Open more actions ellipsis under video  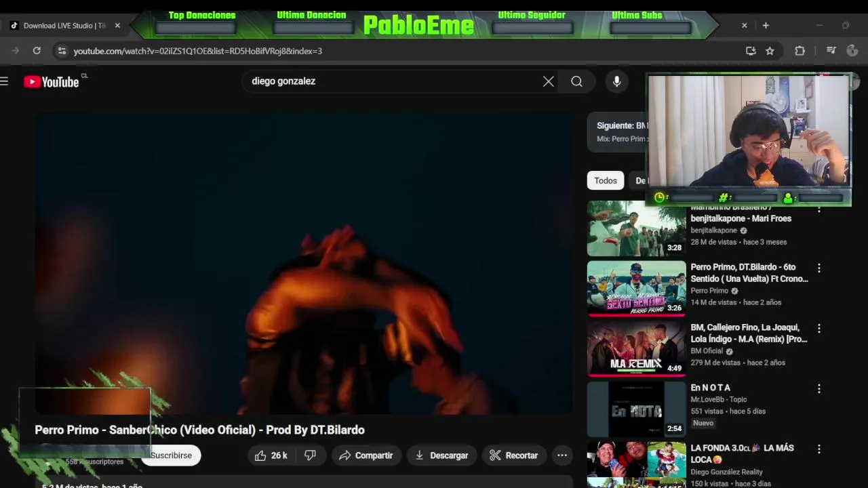(562, 455)
